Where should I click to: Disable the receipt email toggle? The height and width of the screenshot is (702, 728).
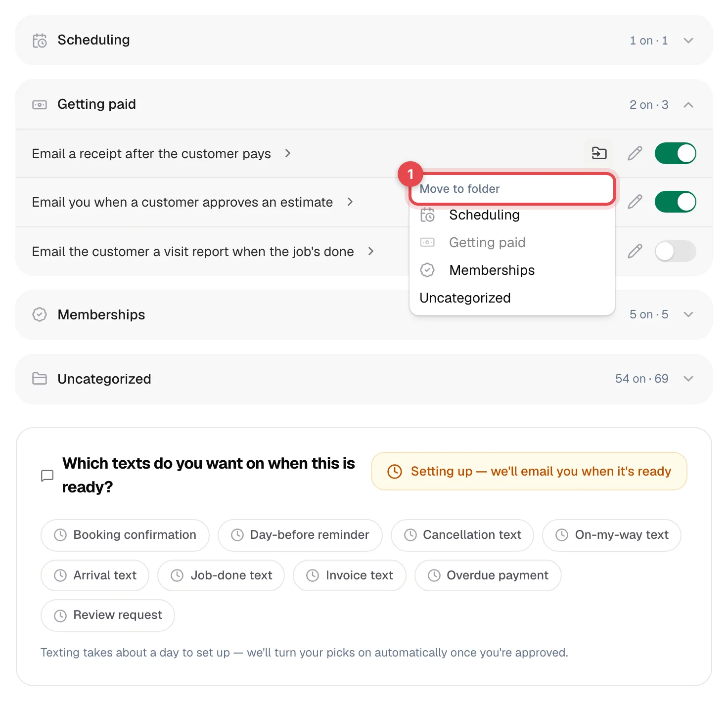pyautogui.click(x=675, y=153)
